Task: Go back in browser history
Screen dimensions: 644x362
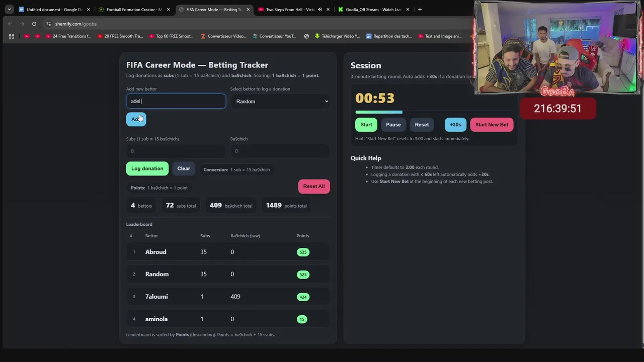Action: tap(10, 24)
